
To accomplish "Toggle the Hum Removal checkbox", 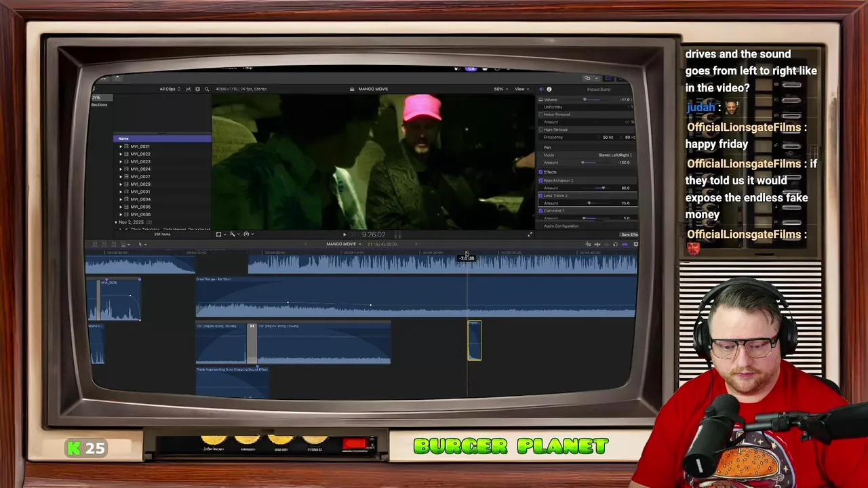I will [540, 129].
